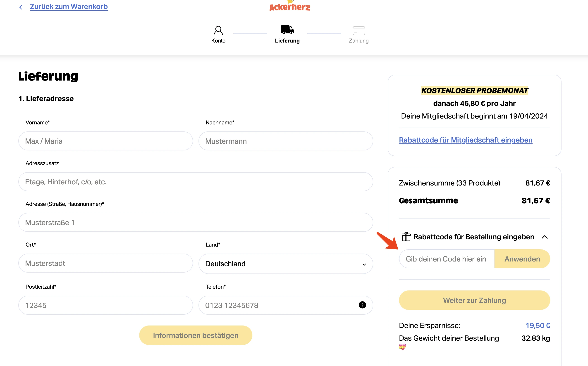Image resolution: width=588 pixels, height=366 pixels.
Task: Collapse the Rabattcode für Bestellung section
Action: click(x=545, y=237)
